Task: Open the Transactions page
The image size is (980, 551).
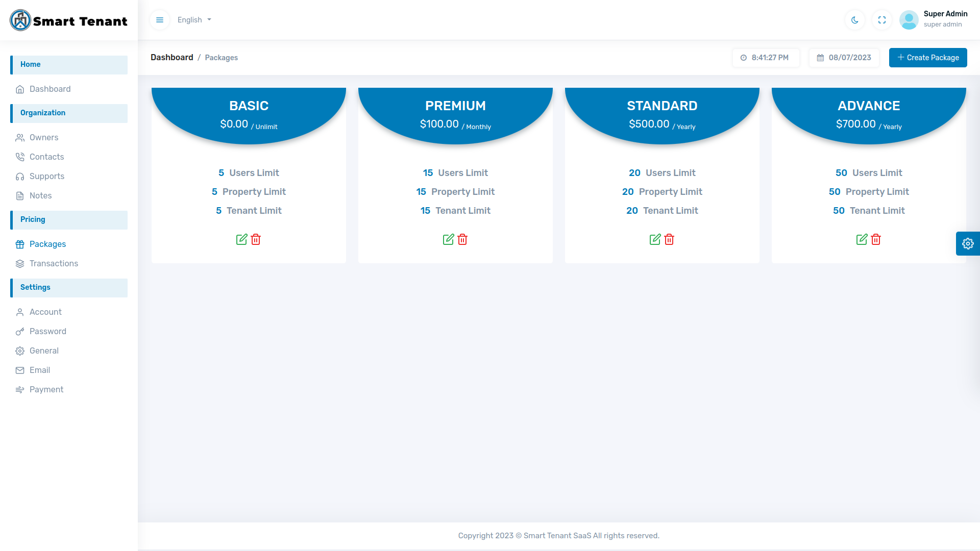Action: (x=54, y=263)
